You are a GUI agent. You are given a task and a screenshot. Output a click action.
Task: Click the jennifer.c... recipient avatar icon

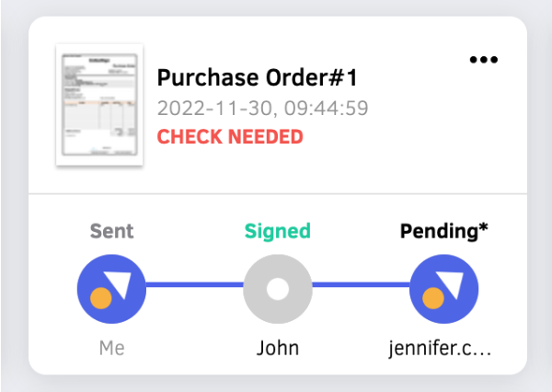pos(444,289)
